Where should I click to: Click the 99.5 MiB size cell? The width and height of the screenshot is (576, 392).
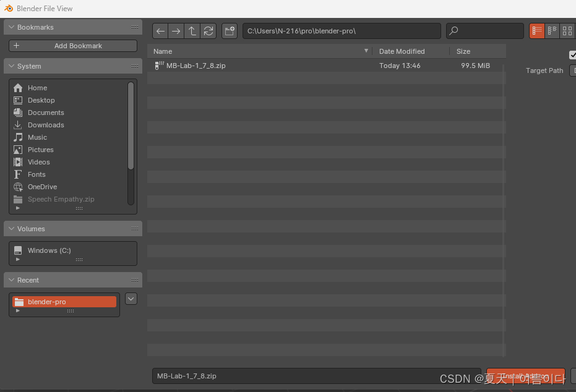click(x=475, y=66)
